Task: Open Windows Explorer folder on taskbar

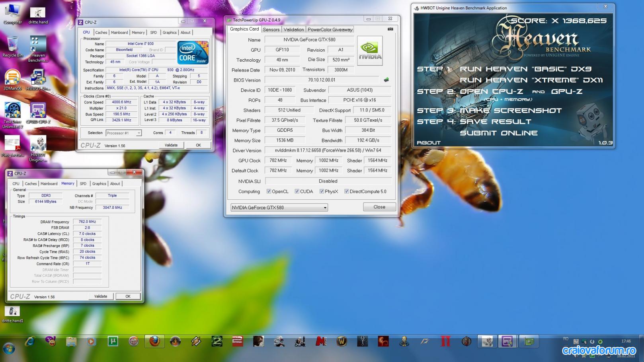Action: tap(71, 341)
